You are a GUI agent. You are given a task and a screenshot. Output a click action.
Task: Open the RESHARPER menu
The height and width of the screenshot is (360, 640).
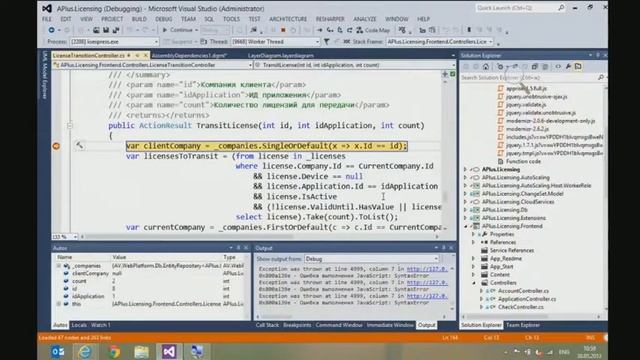click(x=330, y=19)
